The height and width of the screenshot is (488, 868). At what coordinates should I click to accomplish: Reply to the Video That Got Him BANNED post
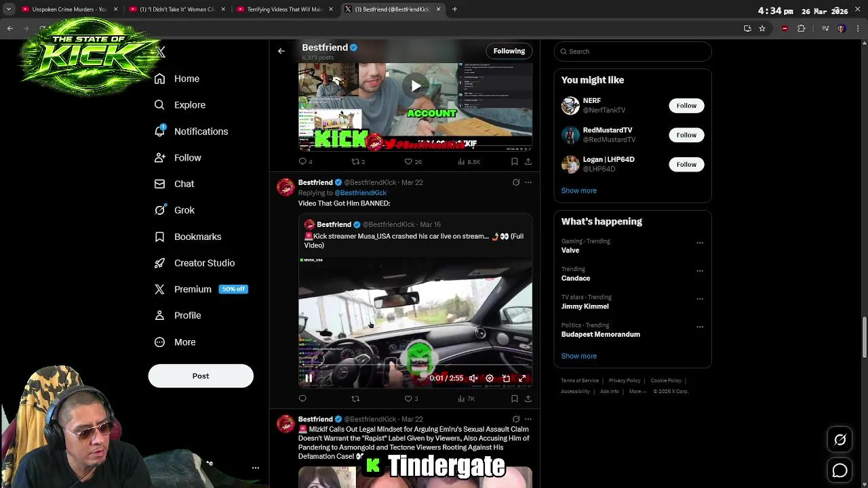[302, 399]
